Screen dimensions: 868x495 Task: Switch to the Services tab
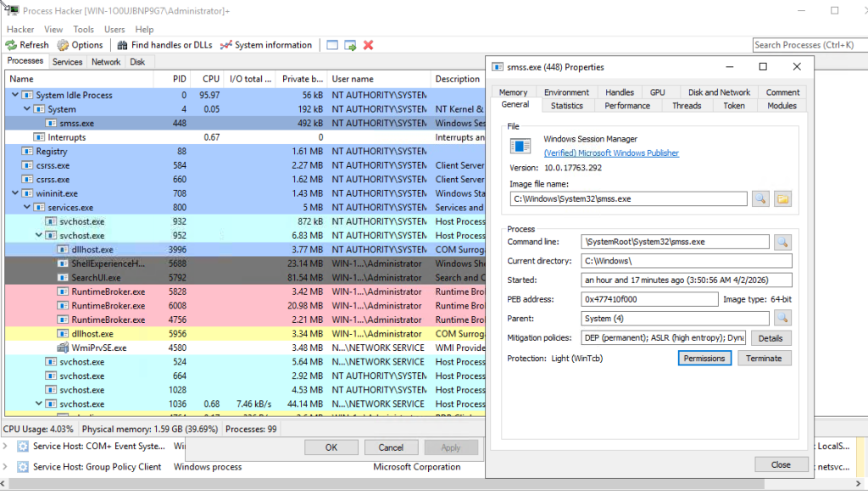[x=67, y=62]
